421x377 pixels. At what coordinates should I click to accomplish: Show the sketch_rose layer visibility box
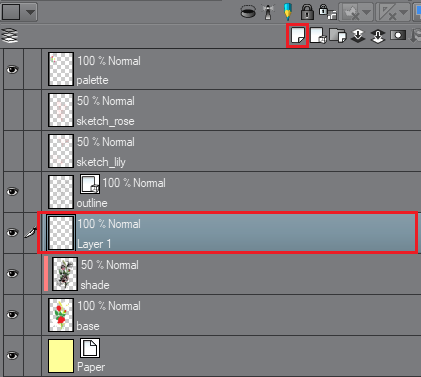click(13, 110)
